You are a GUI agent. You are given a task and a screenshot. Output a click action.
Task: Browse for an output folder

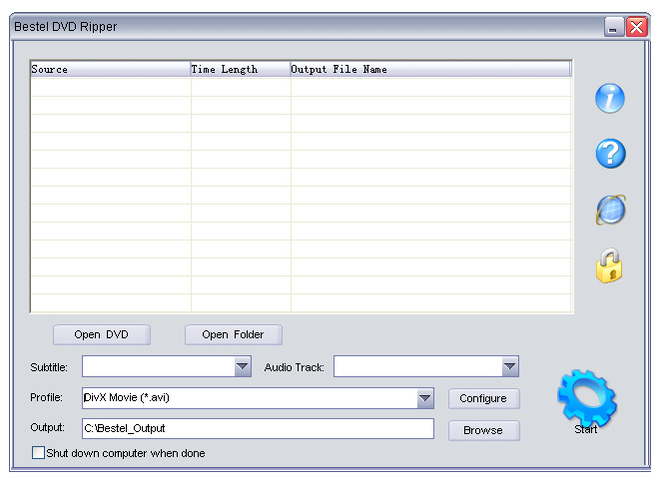point(483,430)
